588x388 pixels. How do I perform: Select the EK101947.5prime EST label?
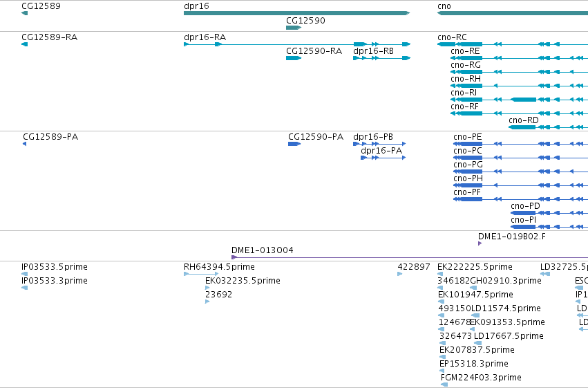point(475,295)
